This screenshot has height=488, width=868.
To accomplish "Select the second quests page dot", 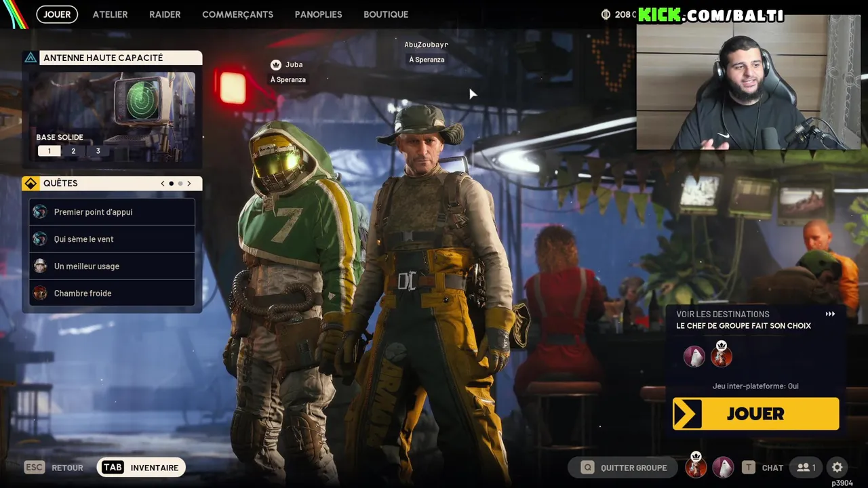I will 180,183.
